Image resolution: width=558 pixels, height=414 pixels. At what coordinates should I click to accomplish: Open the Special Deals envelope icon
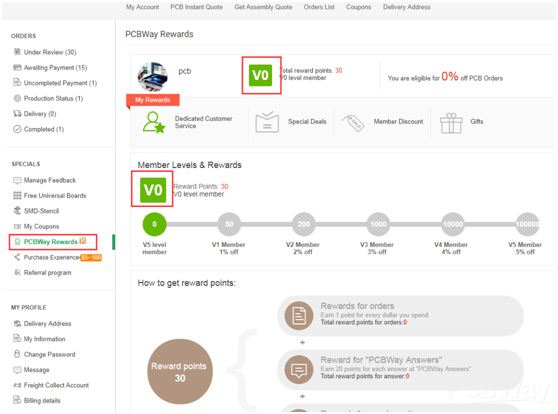pos(267,122)
